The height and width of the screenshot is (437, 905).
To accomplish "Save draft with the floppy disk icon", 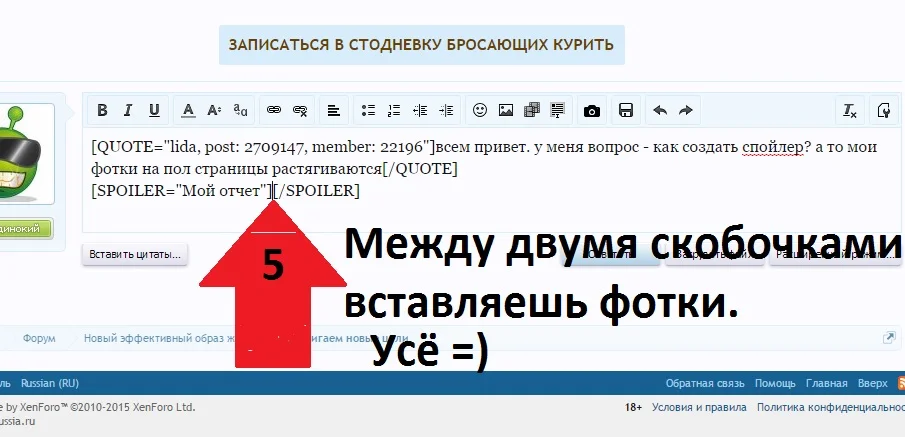I will click(626, 110).
